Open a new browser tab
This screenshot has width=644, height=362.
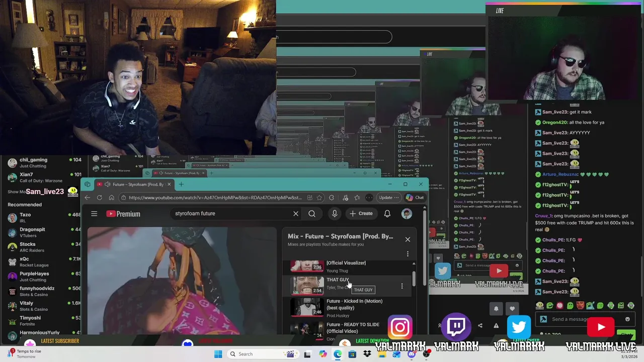click(x=181, y=185)
